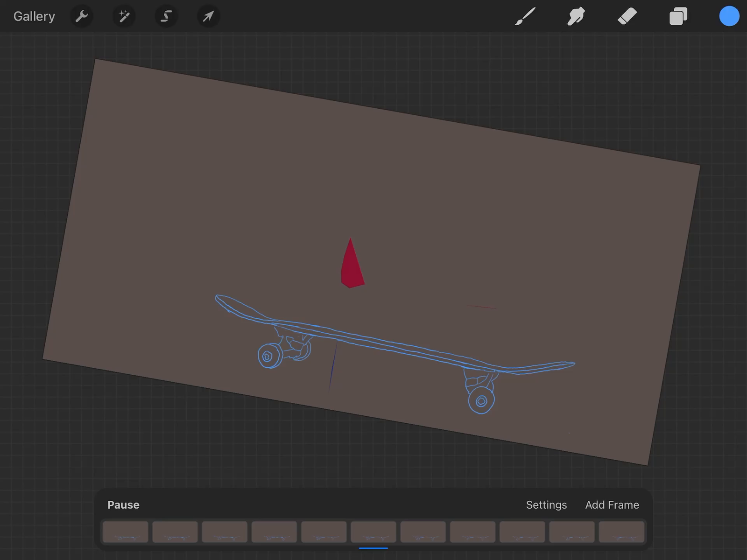This screenshot has width=747, height=560.
Task: Open the Layers panel
Action: 678,16
